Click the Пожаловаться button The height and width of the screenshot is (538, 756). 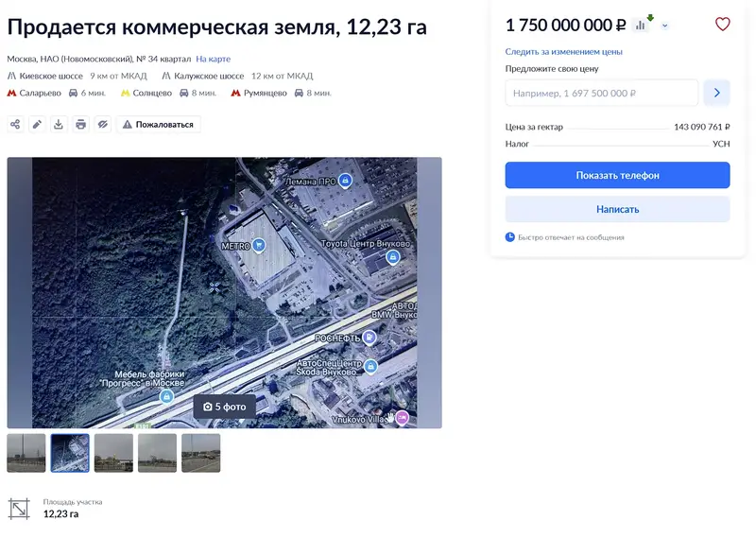click(159, 125)
